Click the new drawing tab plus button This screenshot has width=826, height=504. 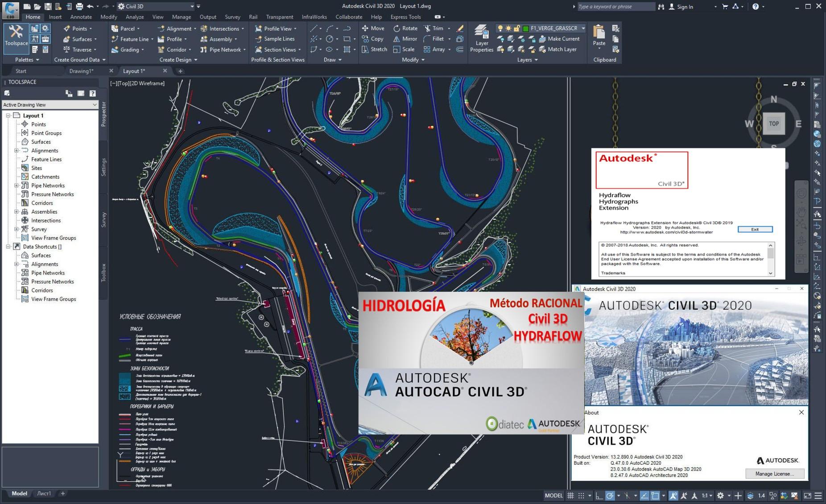[x=180, y=71]
